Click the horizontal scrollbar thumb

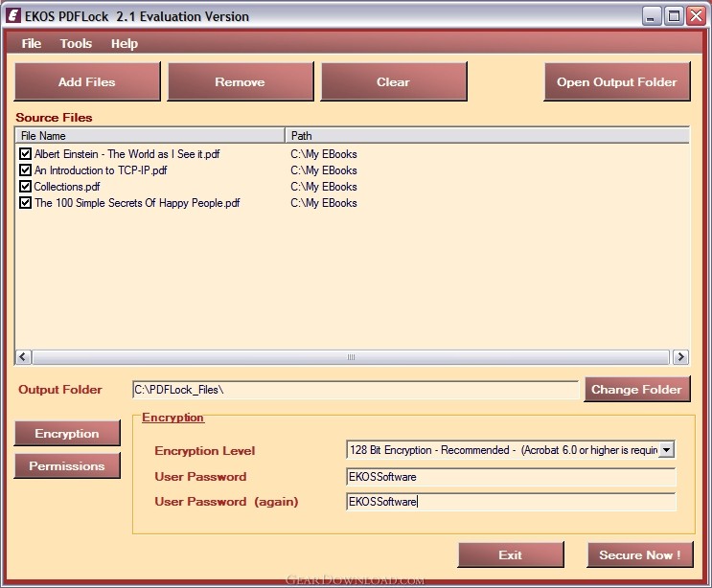(x=351, y=357)
